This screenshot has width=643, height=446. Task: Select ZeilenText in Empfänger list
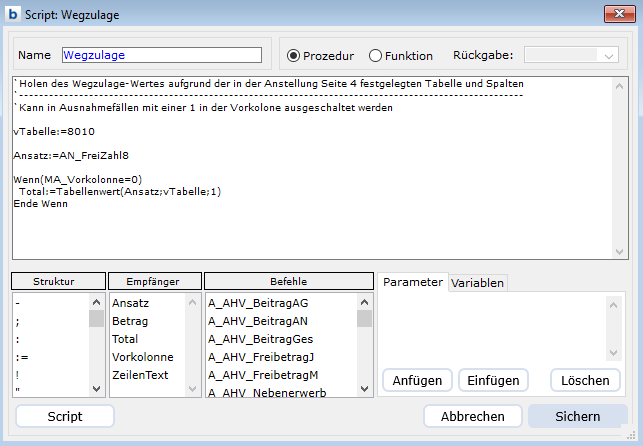(140, 375)
